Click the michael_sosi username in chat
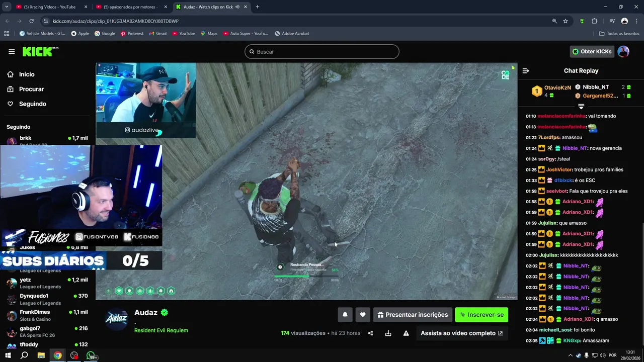Screen dimensions: 644x362 tap(555, 330)
